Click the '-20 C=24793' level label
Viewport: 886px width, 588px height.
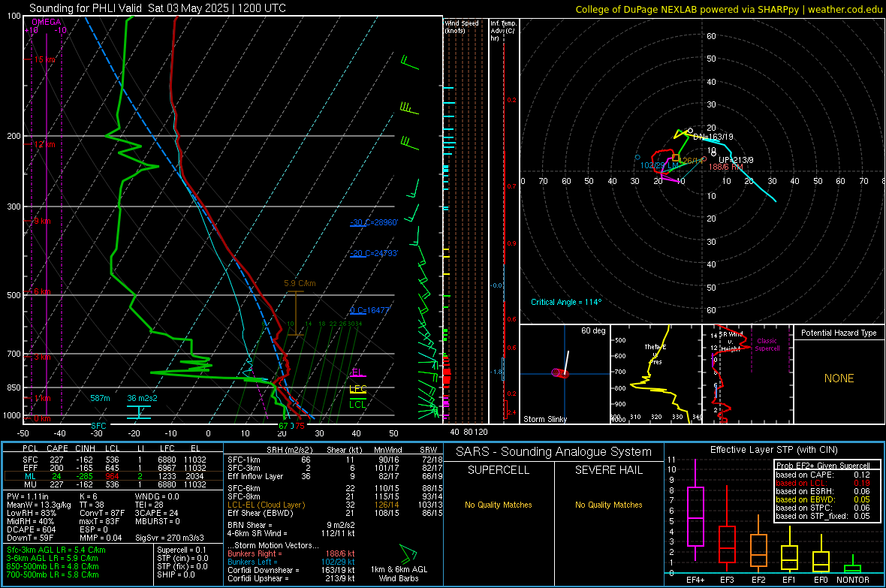tap(374, 253)
